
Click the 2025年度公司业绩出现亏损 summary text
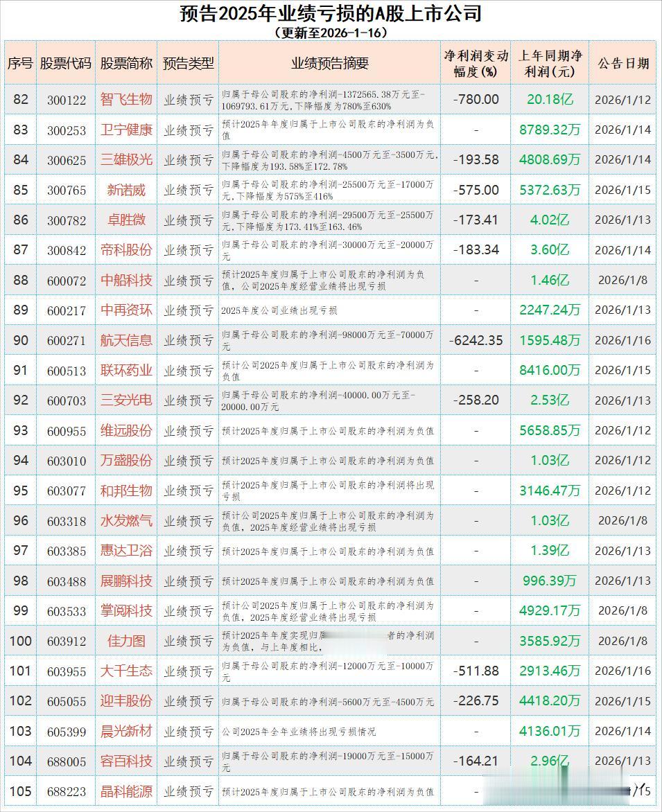click(x=279, y=310)
